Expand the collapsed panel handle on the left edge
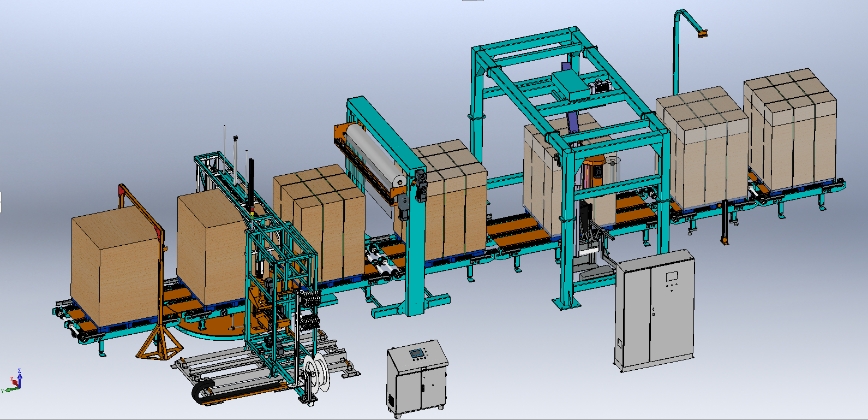Viewport: 868px width, 420px height. tap(1, 202)
